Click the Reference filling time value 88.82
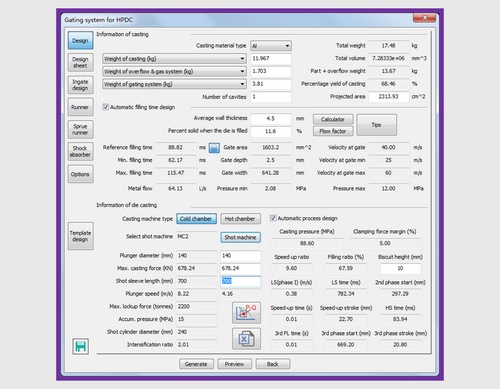Image resolution: width=500 pixels, height=389 pixels. [x=176, y=147]
